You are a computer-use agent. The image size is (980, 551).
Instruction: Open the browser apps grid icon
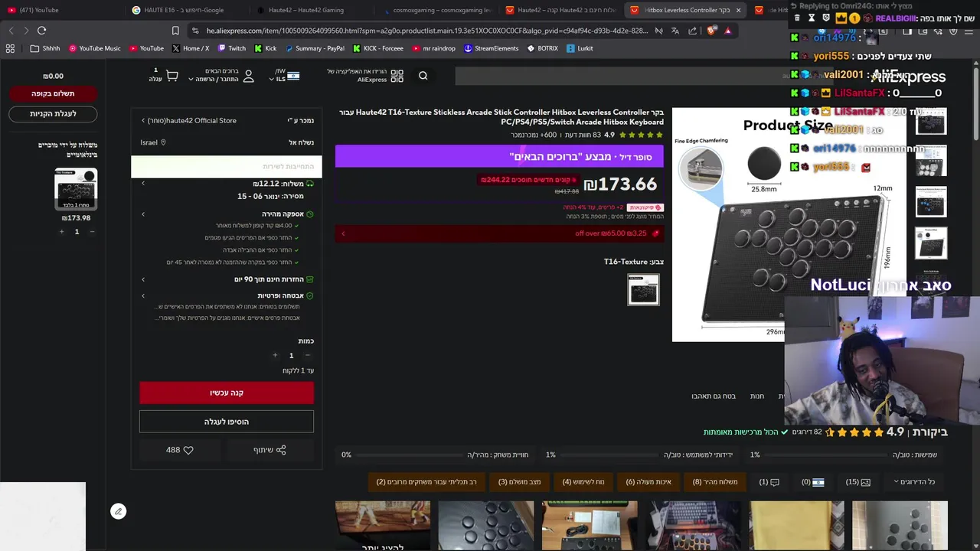10,48
